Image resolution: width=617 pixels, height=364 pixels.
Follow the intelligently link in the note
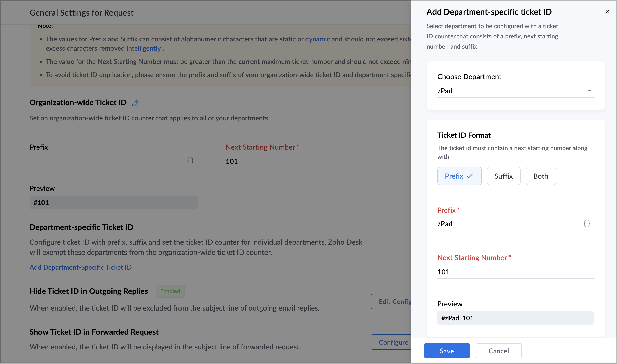pos(144,48)
